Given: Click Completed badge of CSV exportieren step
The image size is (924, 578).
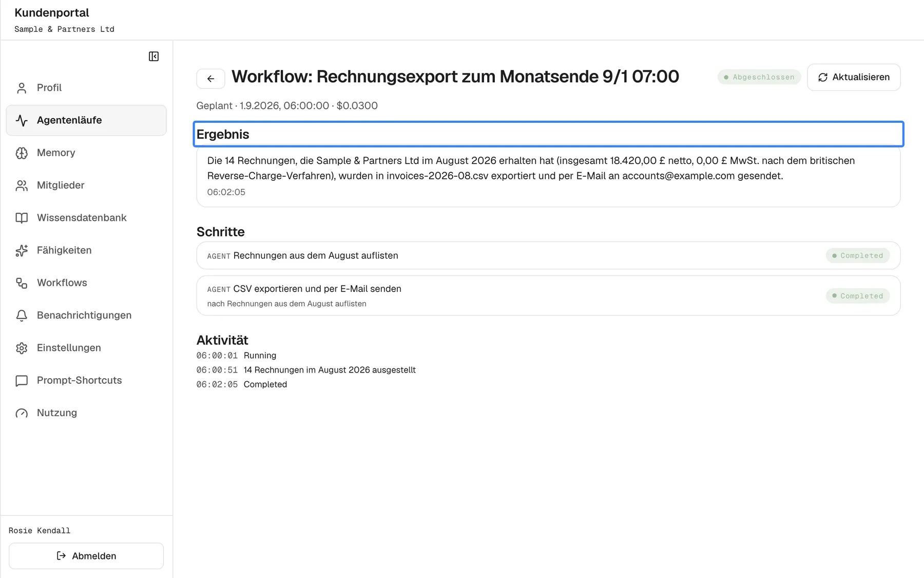Looking at the screenshot, I should (857, 296).
